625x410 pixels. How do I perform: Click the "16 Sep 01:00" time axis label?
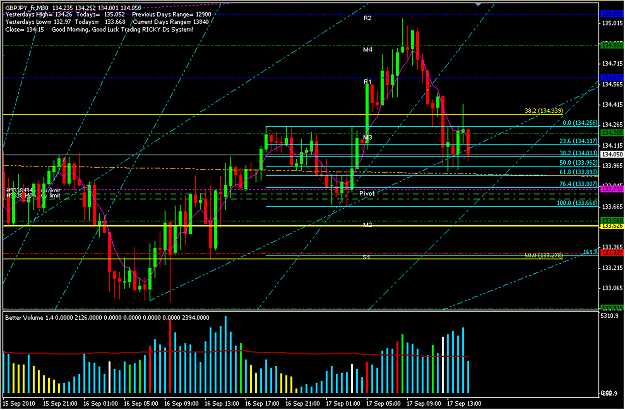coord(100,403)
